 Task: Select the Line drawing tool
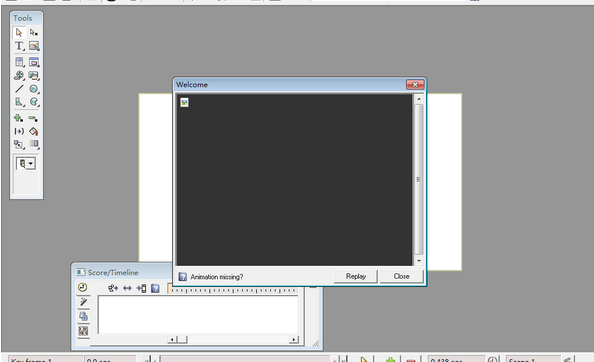(19, 89)
